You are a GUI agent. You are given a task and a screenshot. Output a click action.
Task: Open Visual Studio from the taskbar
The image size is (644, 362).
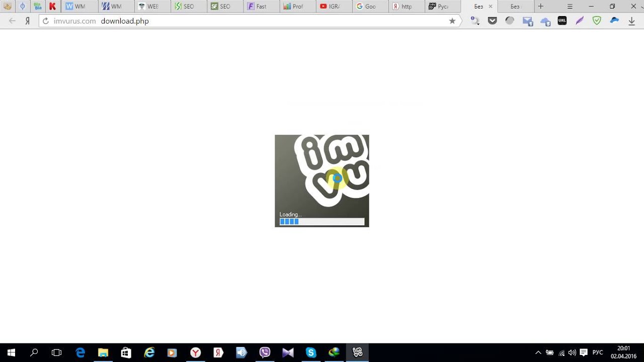coord(288,352)
